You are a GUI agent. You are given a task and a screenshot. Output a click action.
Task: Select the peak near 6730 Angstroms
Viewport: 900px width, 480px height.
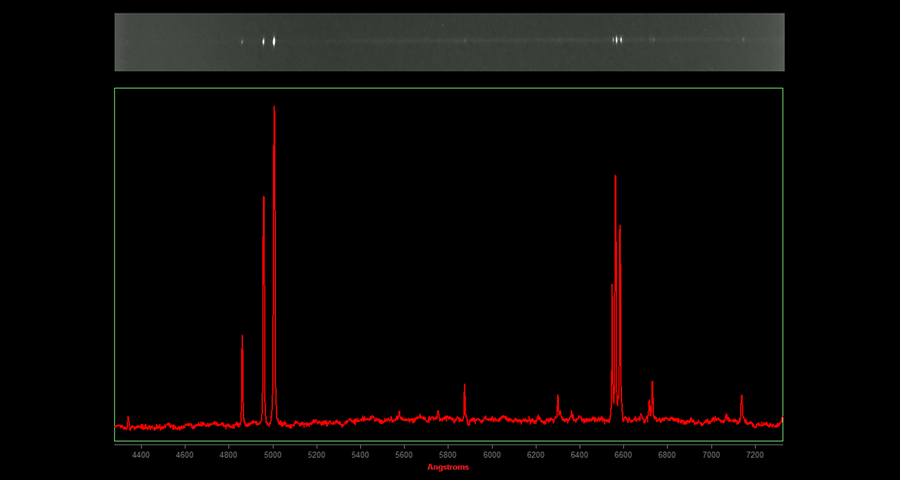point(652,385)
